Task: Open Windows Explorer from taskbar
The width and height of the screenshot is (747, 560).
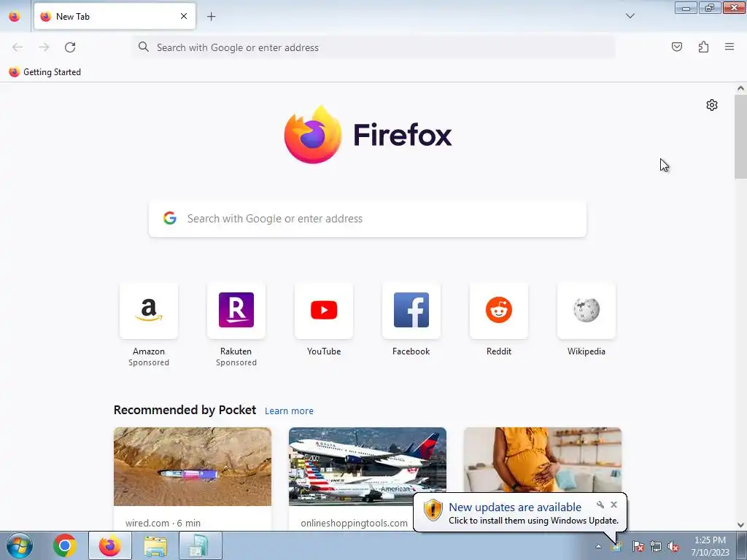Action: (x=155, y=545)
